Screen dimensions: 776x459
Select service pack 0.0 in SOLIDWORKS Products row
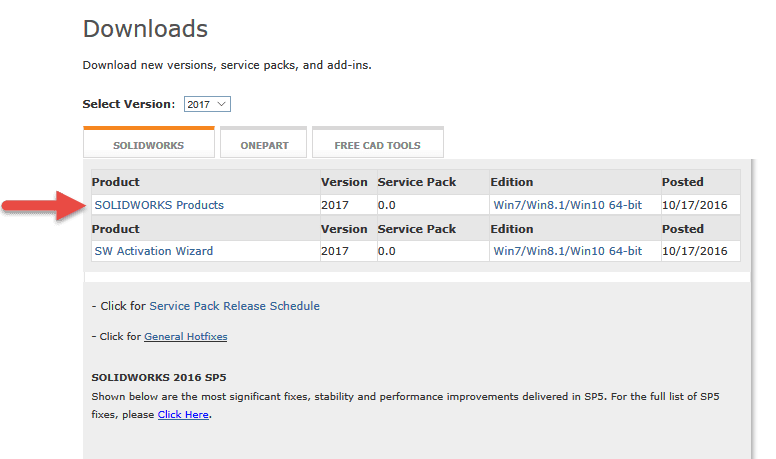tap(387, 205)
